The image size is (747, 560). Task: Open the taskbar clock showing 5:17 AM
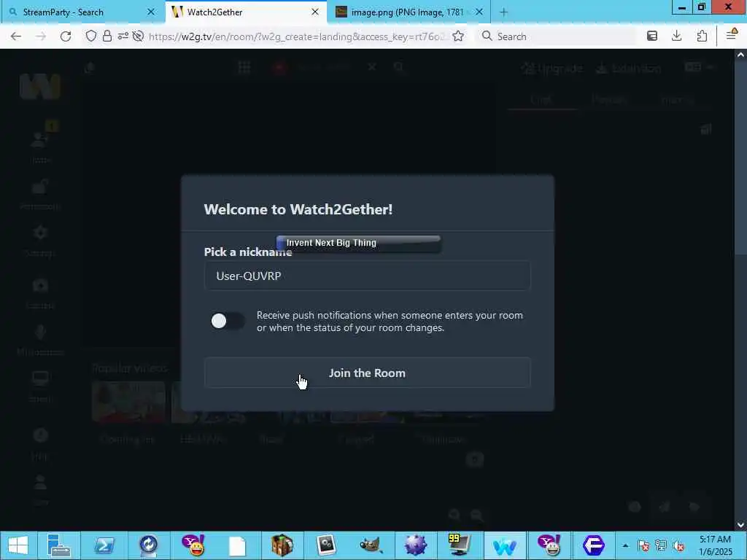(715, 545)
